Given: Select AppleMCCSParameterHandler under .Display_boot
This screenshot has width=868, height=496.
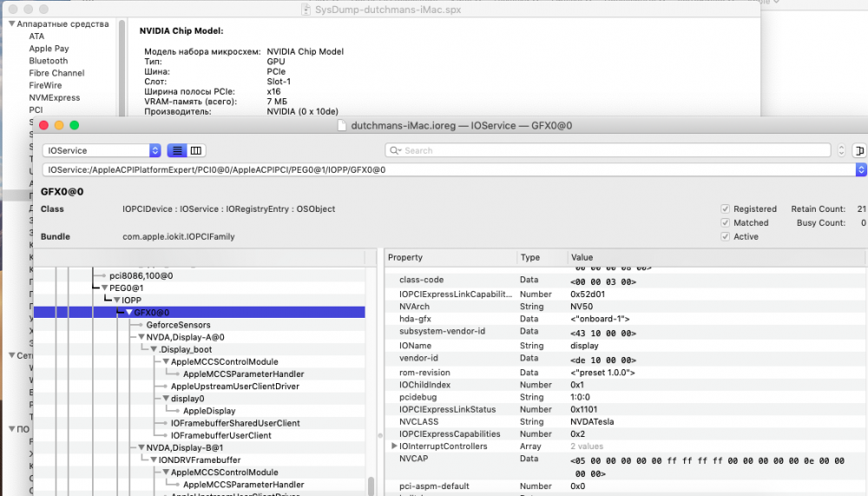Looking at the screenshot, I should (x=244, y=374).
